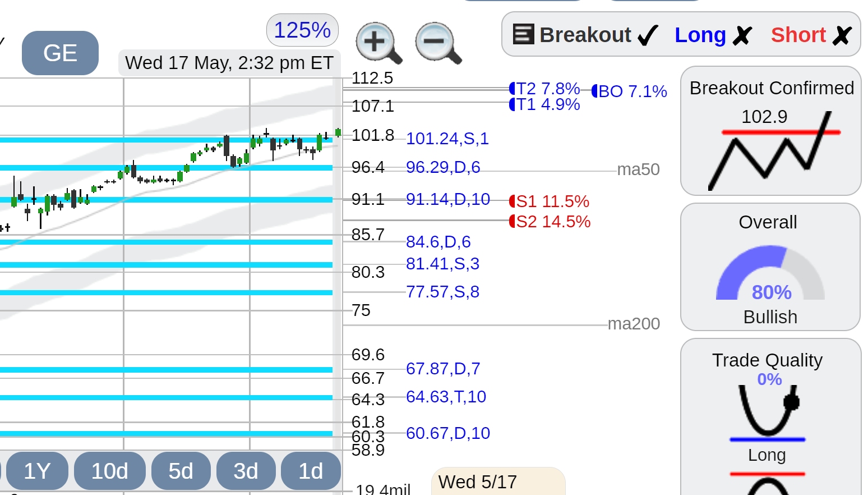The image size is (868, 495).
Task: Switch to the 1Y timeframe tab
Action: click(x=37, y=471)
